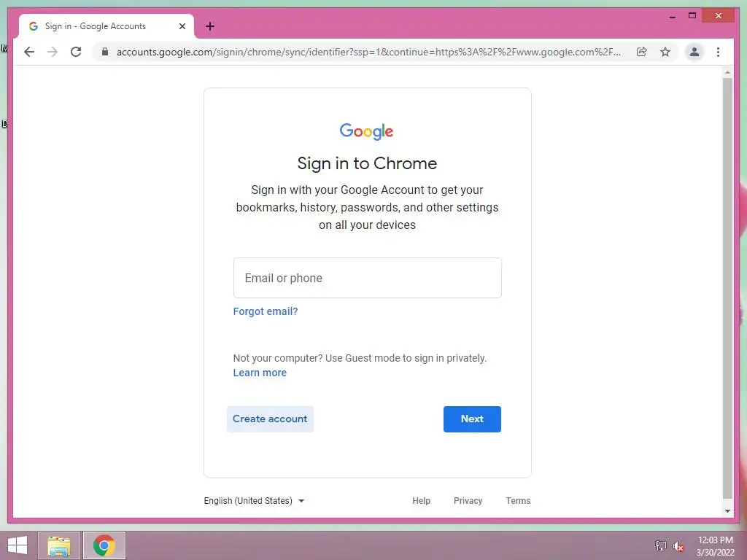Open Chrome's three-dot menu

(718, 52)
